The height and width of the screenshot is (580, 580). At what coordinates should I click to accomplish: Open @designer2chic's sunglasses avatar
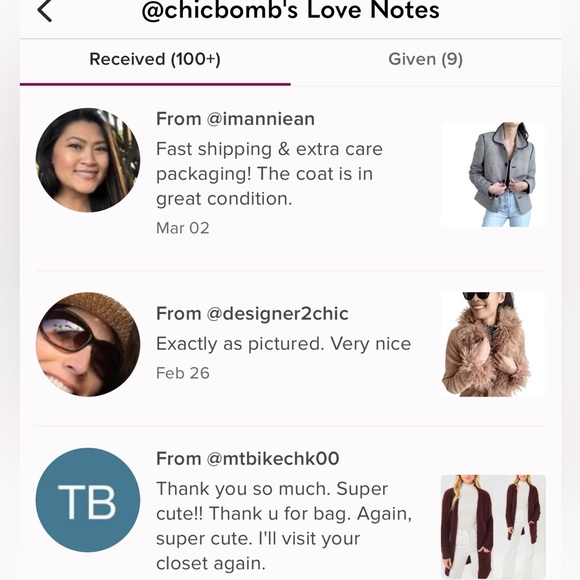pos(88,344)
